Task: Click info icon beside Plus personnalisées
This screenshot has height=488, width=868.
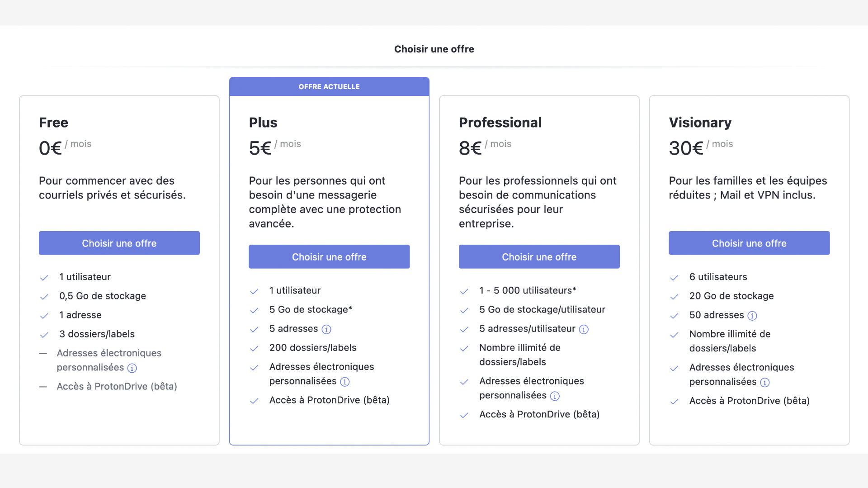Action: tap(345, 382)
